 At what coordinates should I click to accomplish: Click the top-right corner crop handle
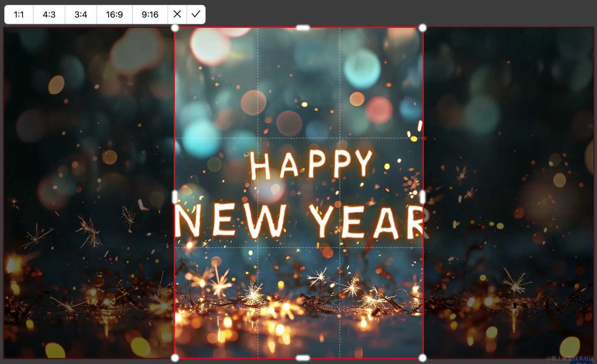tap(422, 28)
